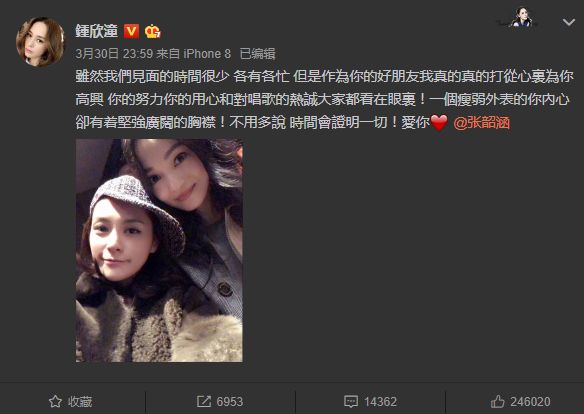
Task: Enlarge the attached selfie photo
Action: [x=159, y=251]
